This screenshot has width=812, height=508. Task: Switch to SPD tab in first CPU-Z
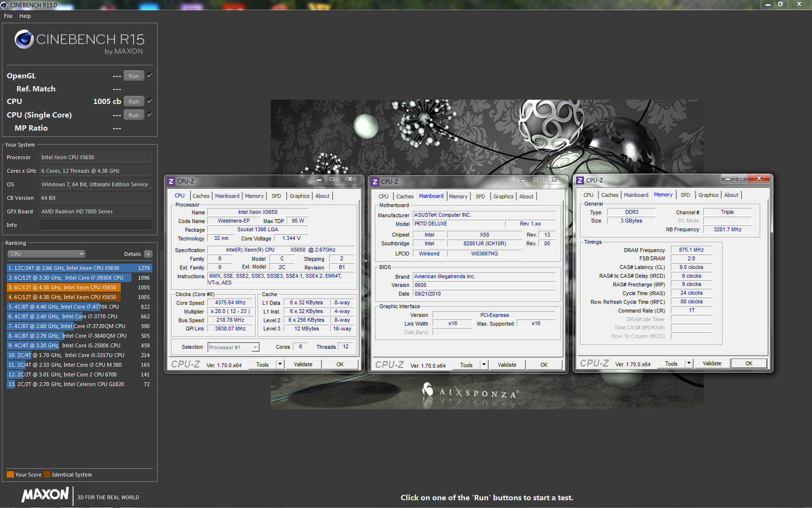[x=276, y=196]
